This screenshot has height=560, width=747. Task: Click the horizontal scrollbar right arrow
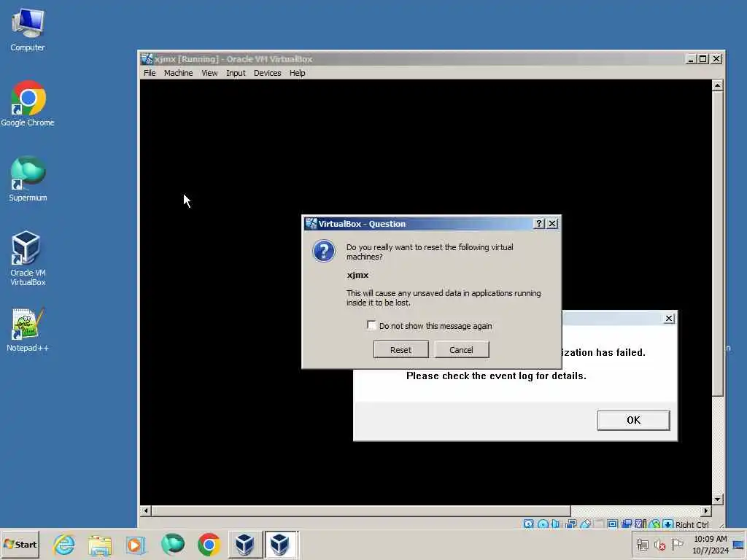point(706,510)
